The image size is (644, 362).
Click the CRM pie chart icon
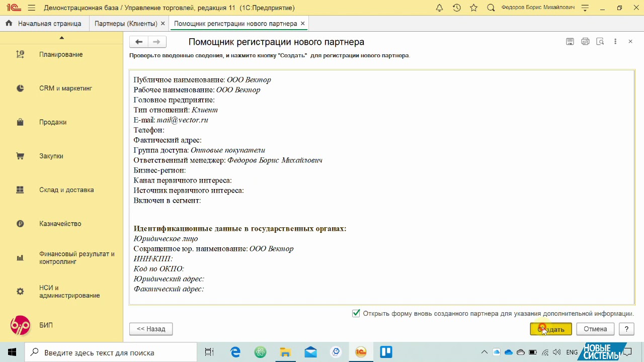pyautogui.click(x=20, y=88)
